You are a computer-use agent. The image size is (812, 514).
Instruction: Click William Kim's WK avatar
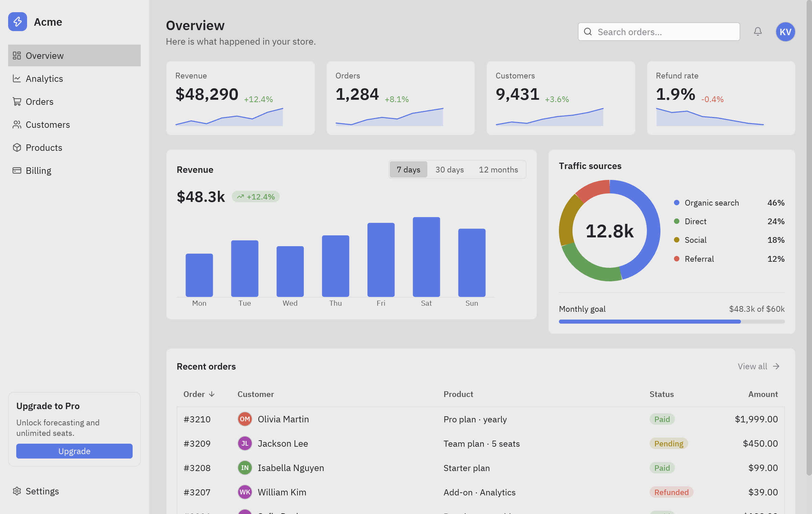click(x=245, y=492)
